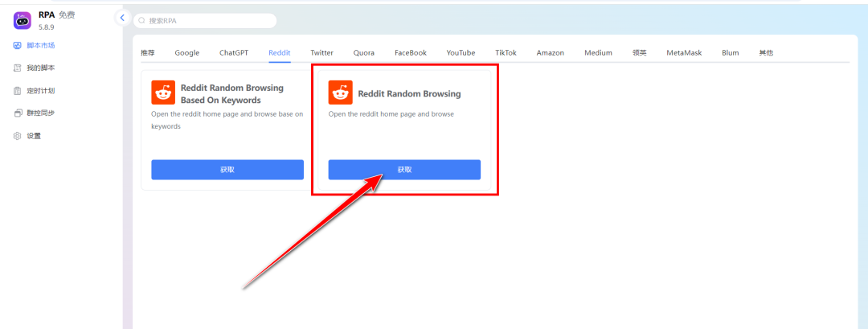
Task: Switch to the 领英 tab
Action: [x=640, y=52]
